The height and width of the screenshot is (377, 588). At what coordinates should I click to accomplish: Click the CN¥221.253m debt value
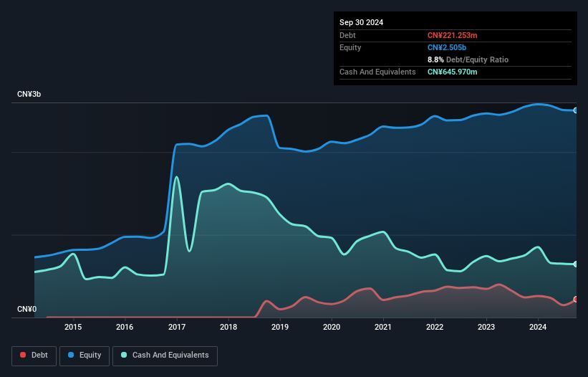click(452, 35)
